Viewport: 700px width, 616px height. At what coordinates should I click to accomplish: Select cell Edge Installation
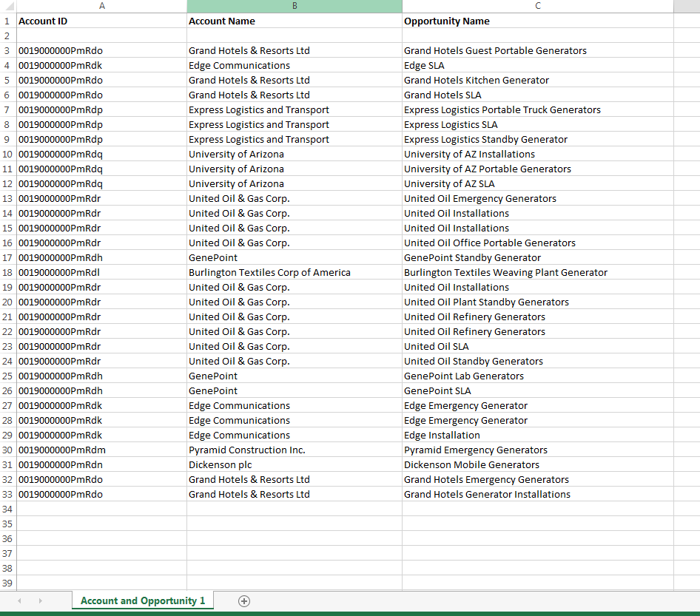tap(538, 436)
